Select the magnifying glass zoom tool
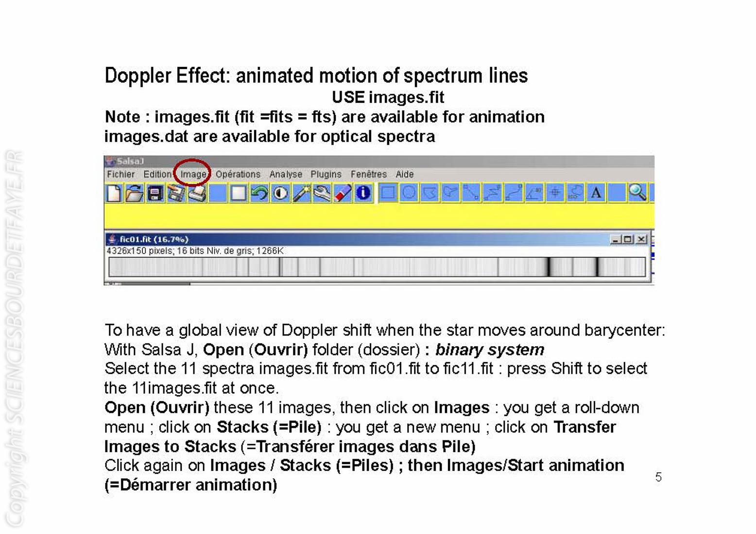This screenshot has width=756, height=534. click(x=637, y=193)
